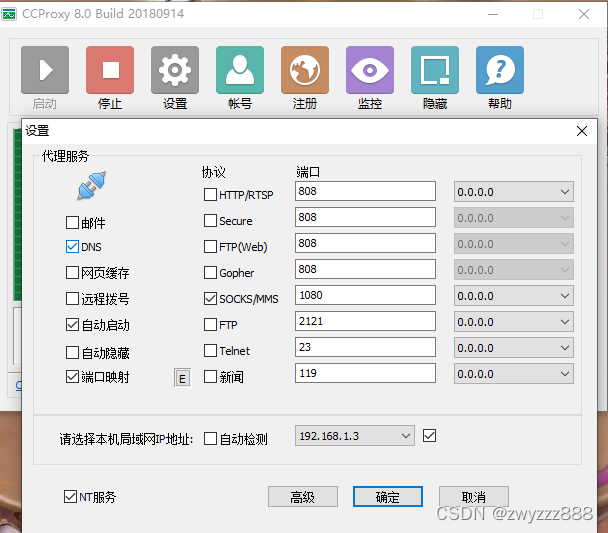608x533 pixels.
Task: Open the Monitor (监控) eye icon
Action: tap(370, 70)
